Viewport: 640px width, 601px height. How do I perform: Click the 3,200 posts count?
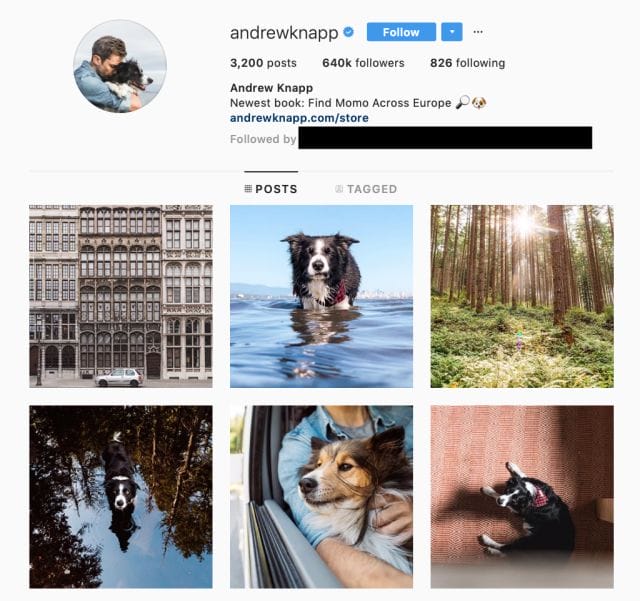coord(263,63)
